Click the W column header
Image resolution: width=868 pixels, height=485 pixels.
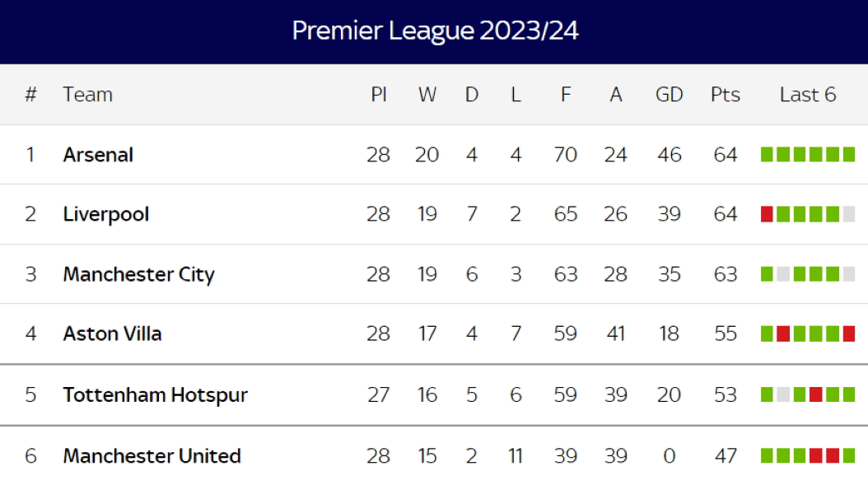(427, 95)
